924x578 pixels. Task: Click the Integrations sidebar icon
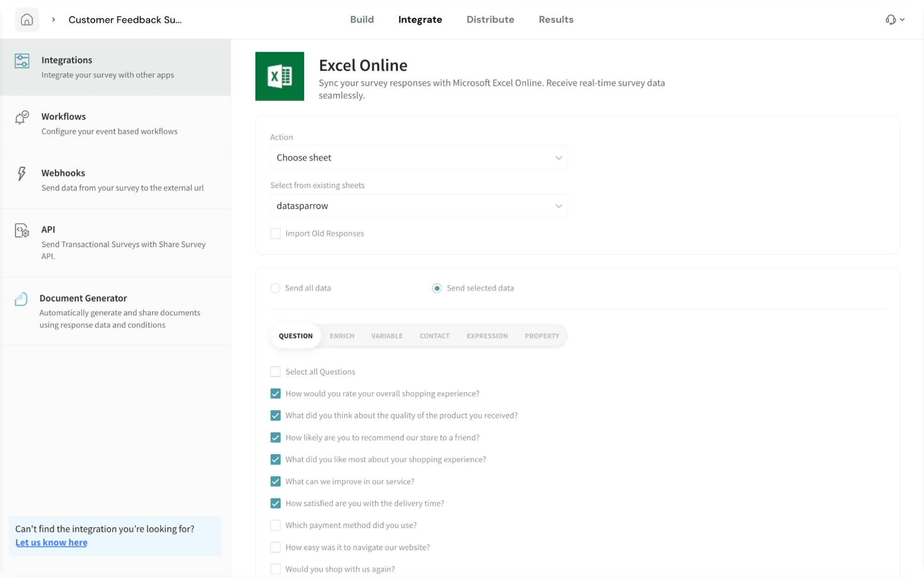22,61
